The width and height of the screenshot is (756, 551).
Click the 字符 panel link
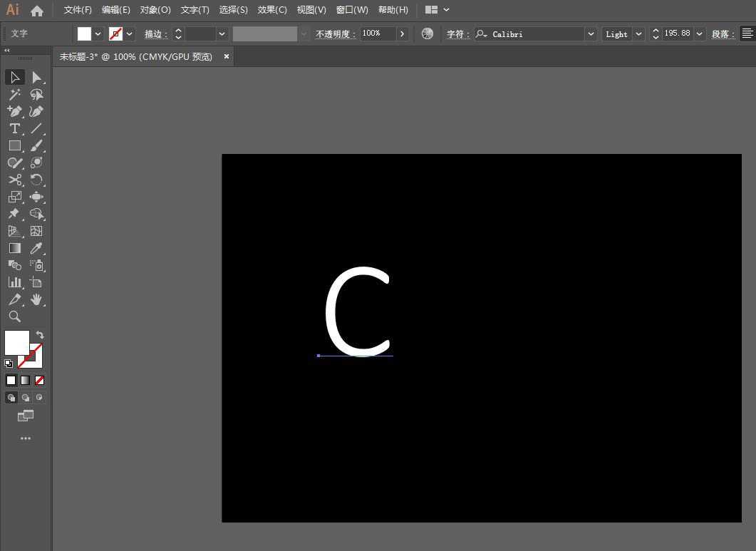[x=458, y=34]
